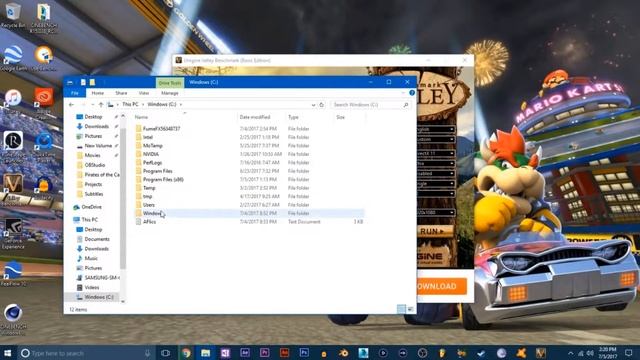
Task: Expand the Explorer ribbon chevron
Action: (x=403, y=93)
